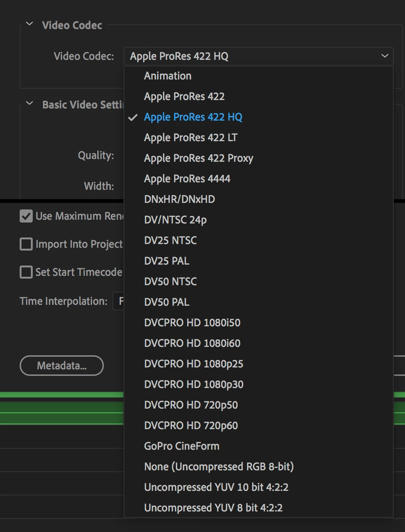405x532 pixels.
Task: Open the Metadata dialog
Action: 61,366
